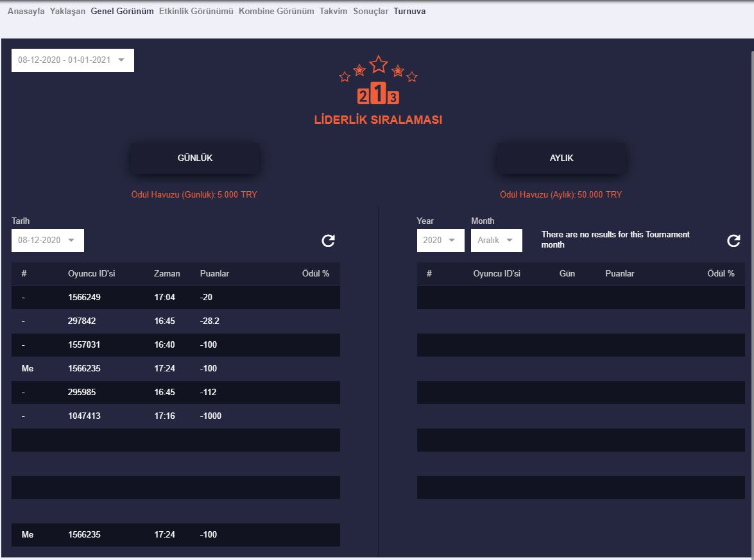Click the -112 points value
The height and width of the screenshot is (560, 754).
coord(208,393)
